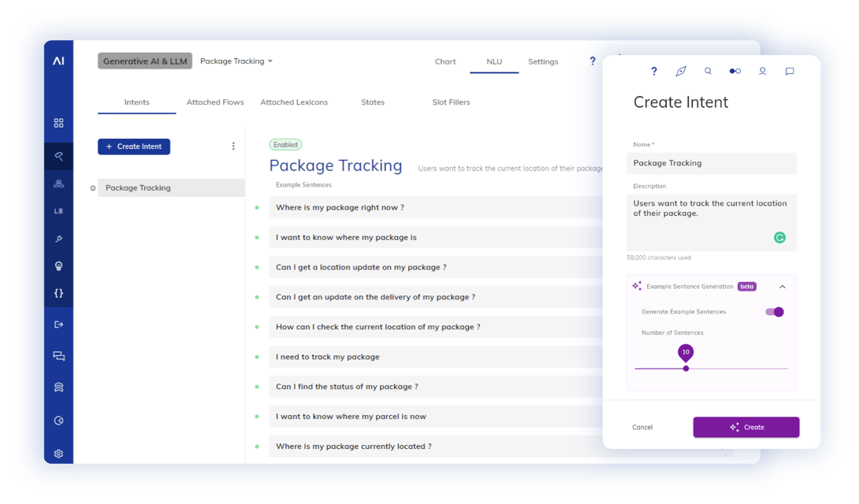This screenshot has height=504, width=859.
Task: Click the Name input field
Action: click(x=712, y=163)
